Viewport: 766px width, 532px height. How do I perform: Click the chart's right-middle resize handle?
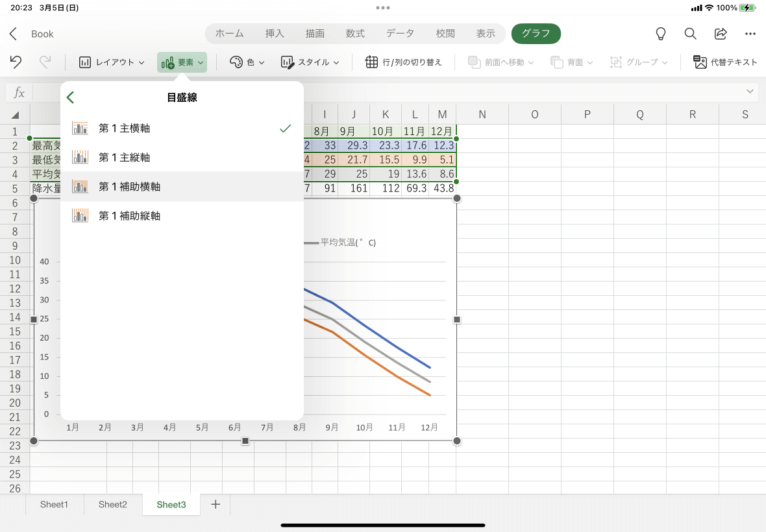point(457,319)
